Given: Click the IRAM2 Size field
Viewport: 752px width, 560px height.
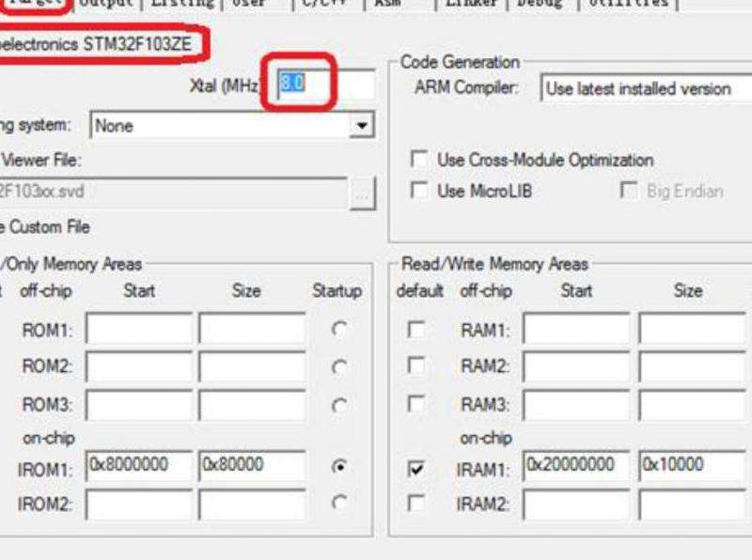Looking at the screenshot, I should (x=693, y=504).
